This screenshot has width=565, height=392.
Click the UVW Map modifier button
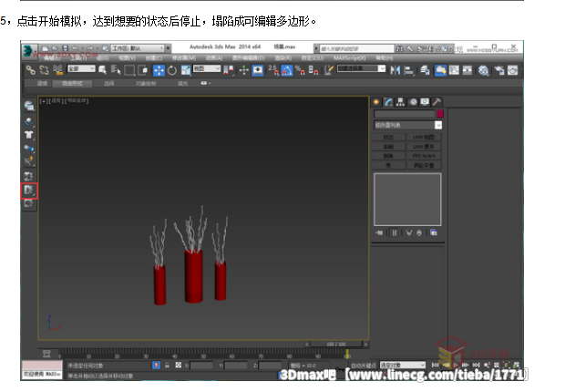425,137
